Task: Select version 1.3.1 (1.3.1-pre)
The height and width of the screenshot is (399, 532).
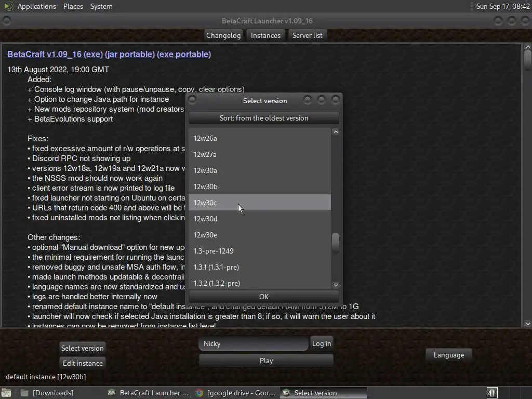Action: click(x=260, y=267)
